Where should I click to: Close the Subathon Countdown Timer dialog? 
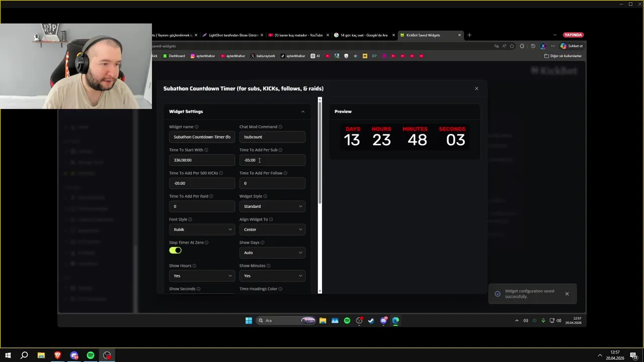pyautogui.click(x=476, y=88)
